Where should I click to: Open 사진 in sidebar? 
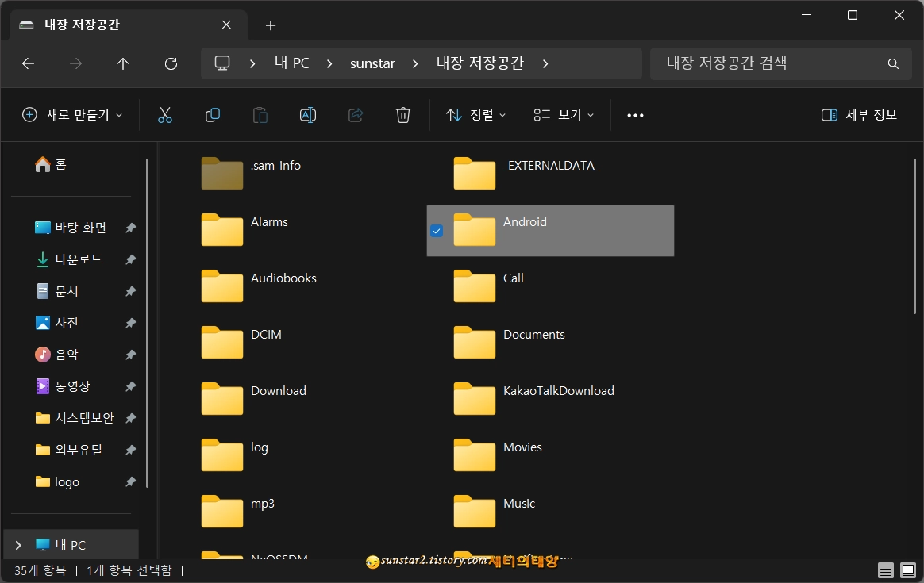click(56, 323)
